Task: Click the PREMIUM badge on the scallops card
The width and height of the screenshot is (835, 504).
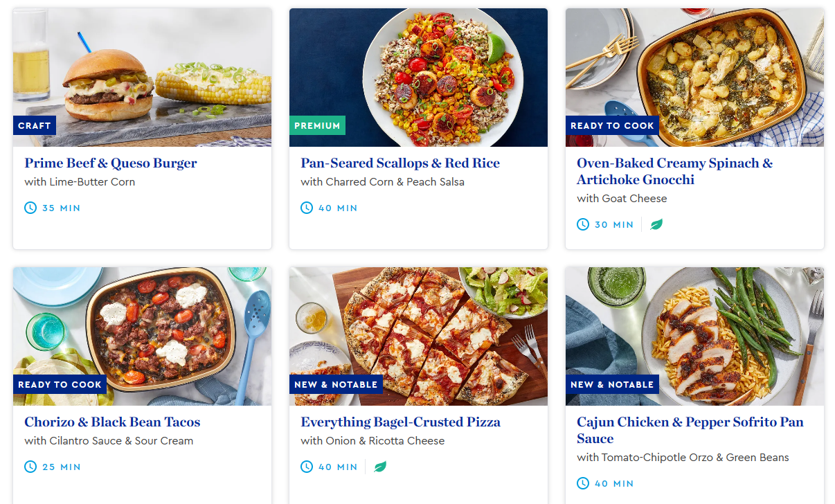Action: pyautogui.click(x=317, y=125)
